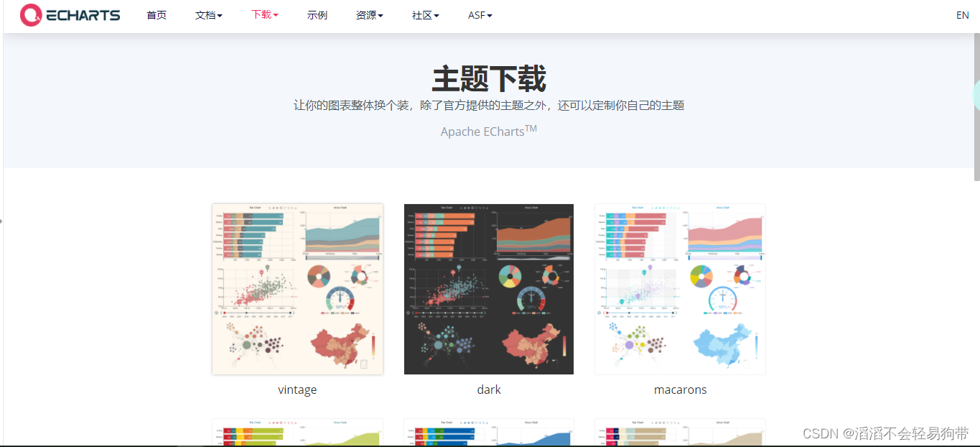Click the vintage theme name label
The image size is (980, 447).
[297, 390]
